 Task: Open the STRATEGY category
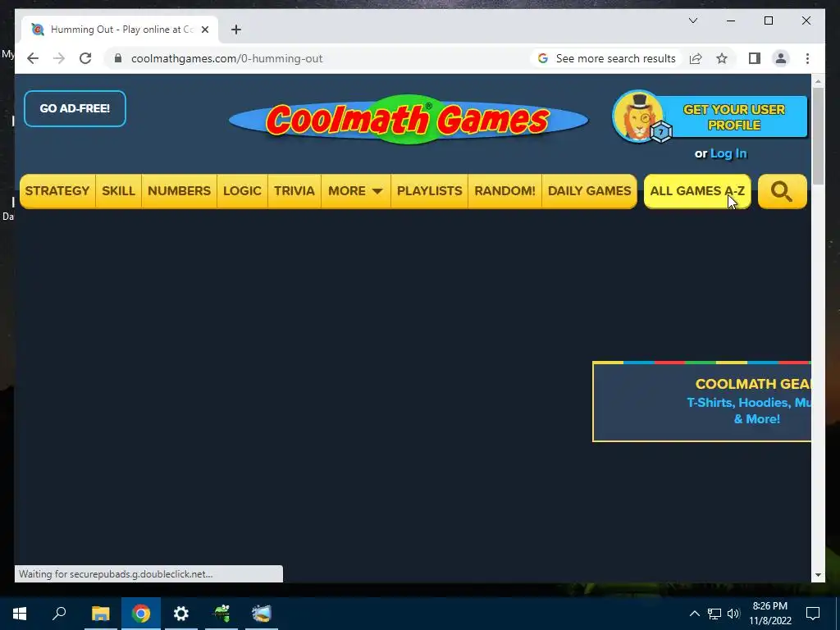click(57, 191)
